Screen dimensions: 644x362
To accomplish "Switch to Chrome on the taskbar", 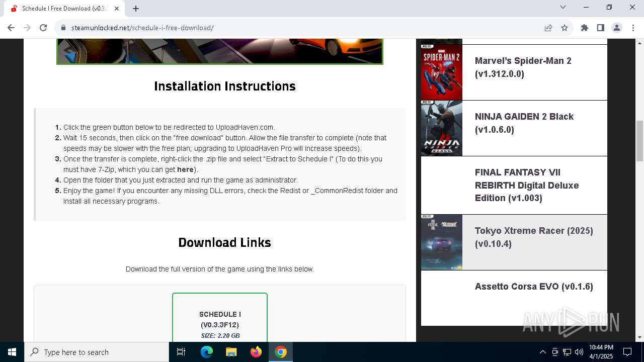I will (281, 352).
